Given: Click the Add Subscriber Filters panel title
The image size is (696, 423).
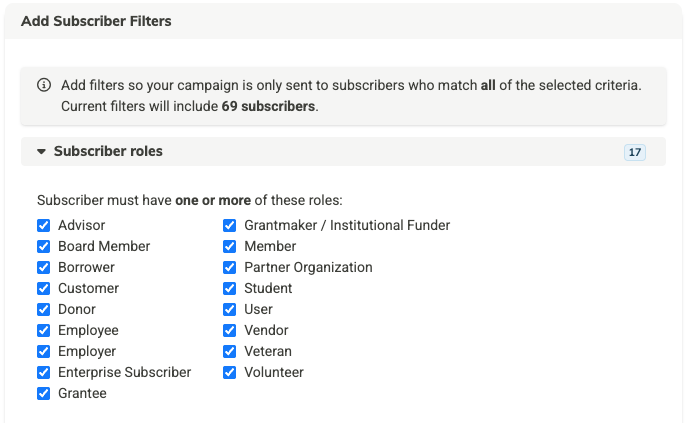Looking at the screenshot, I should pyautogui.click(x=96, y=21).
